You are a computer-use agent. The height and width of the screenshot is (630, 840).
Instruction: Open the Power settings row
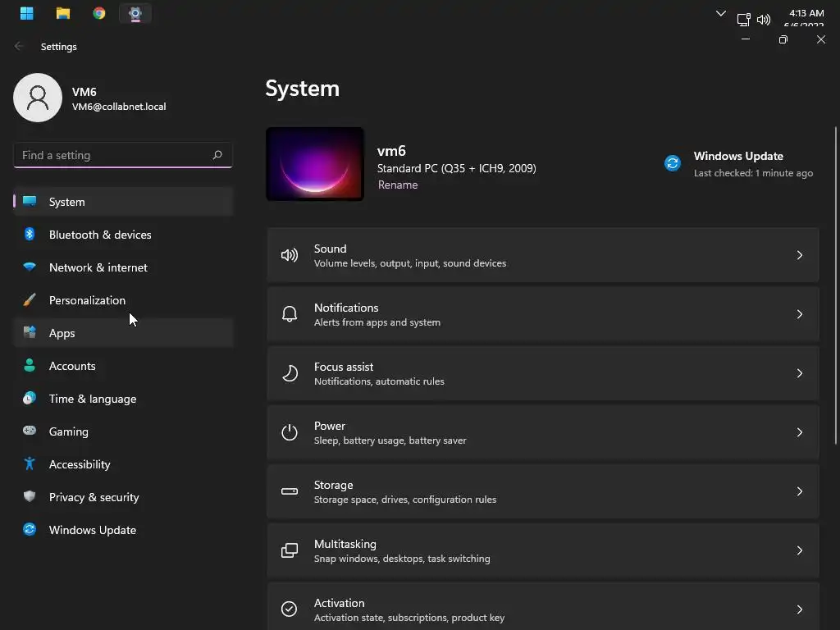pos(543,432)
